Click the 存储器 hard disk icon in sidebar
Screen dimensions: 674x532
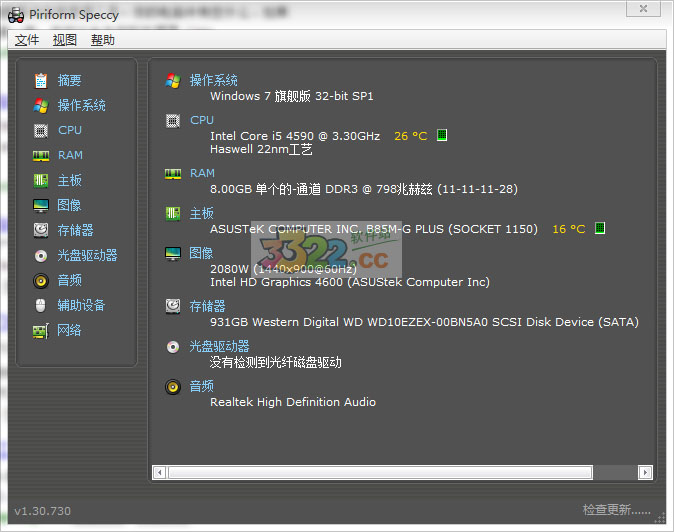(41, 230)
